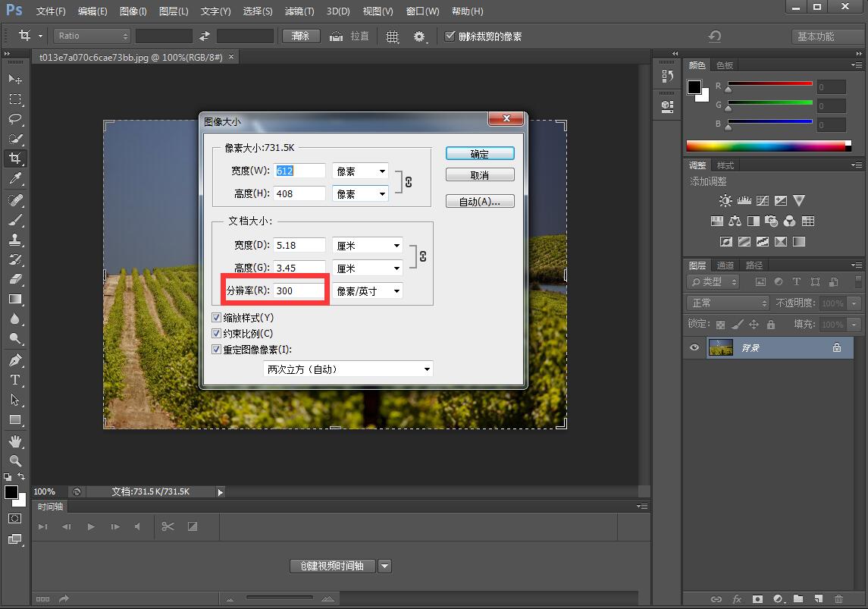Open the 像素/英寸 resolution unit dropdown

point(367,290)
